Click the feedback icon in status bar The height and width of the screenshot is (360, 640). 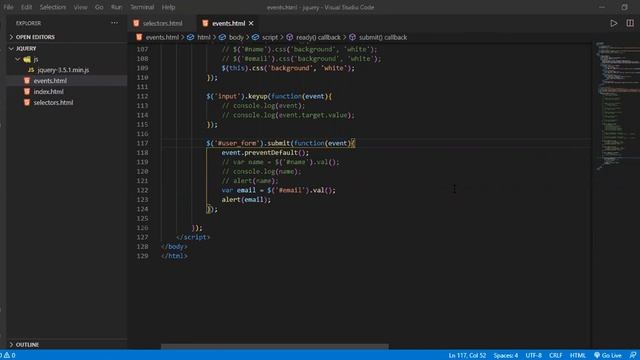633,355
